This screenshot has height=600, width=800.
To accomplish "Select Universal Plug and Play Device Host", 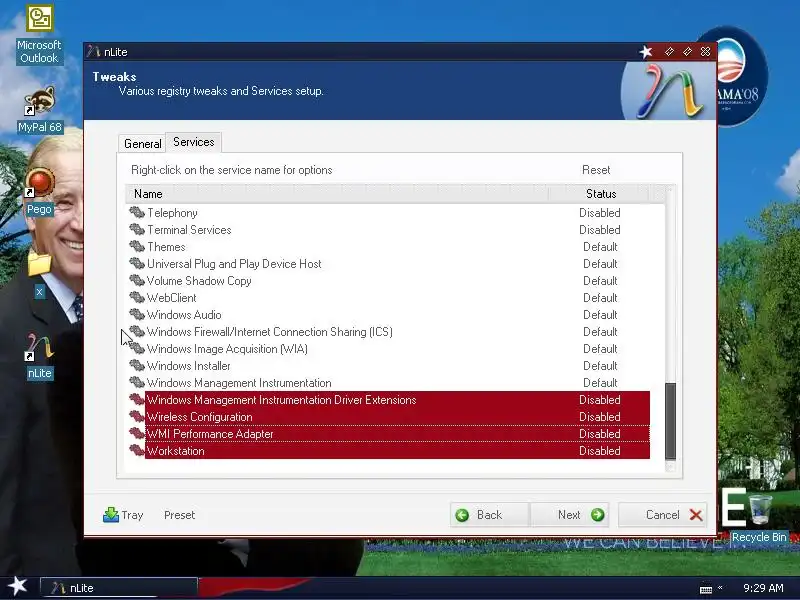I will (x=389, y=263).
